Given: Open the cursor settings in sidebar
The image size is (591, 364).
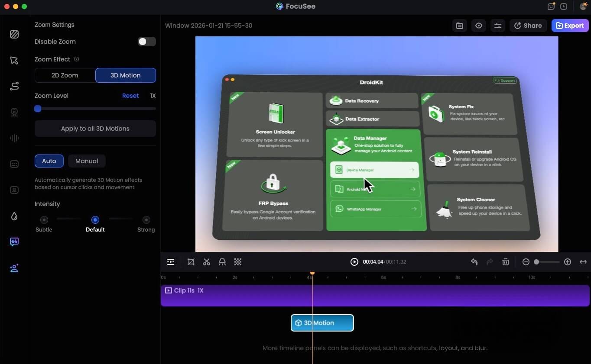Looking at the screenshot, I should (14, 60).
